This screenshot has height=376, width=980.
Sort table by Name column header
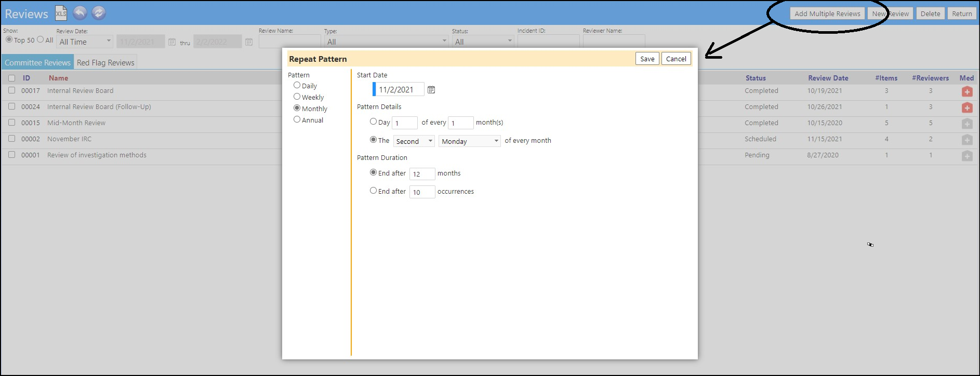[x=58, y=78]
